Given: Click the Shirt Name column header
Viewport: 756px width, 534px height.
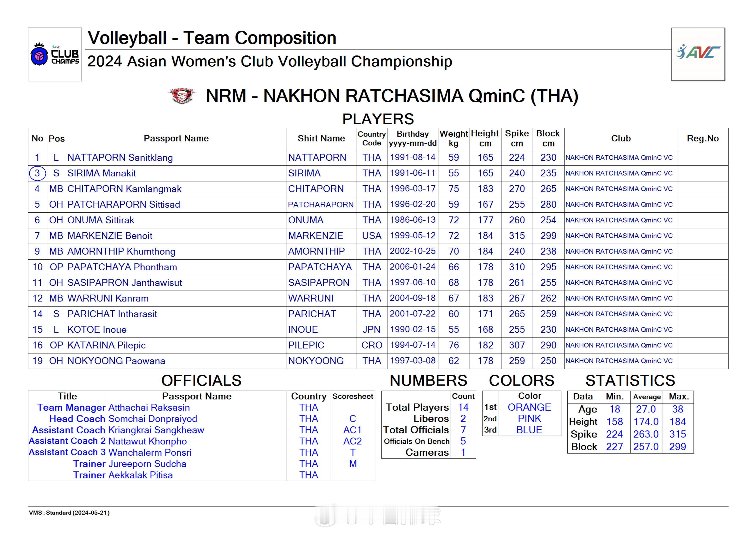Looking at the screenshot, I should point(321,139).
